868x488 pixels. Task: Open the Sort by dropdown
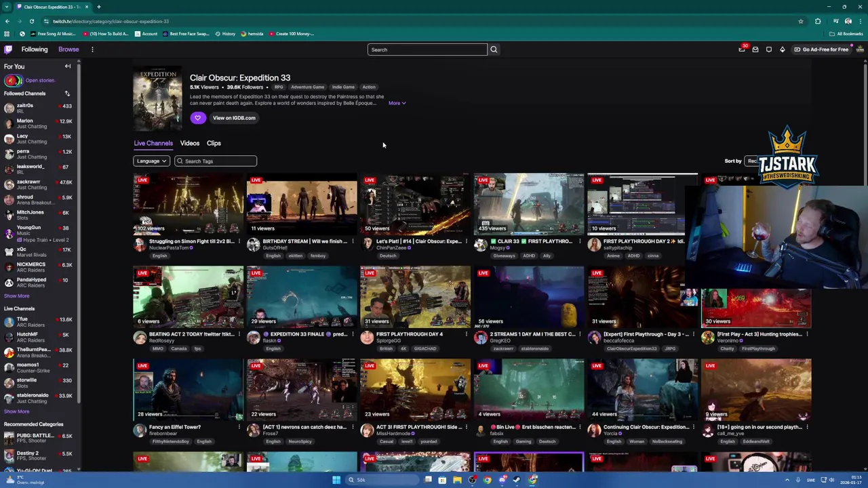[x=751, y=161]
